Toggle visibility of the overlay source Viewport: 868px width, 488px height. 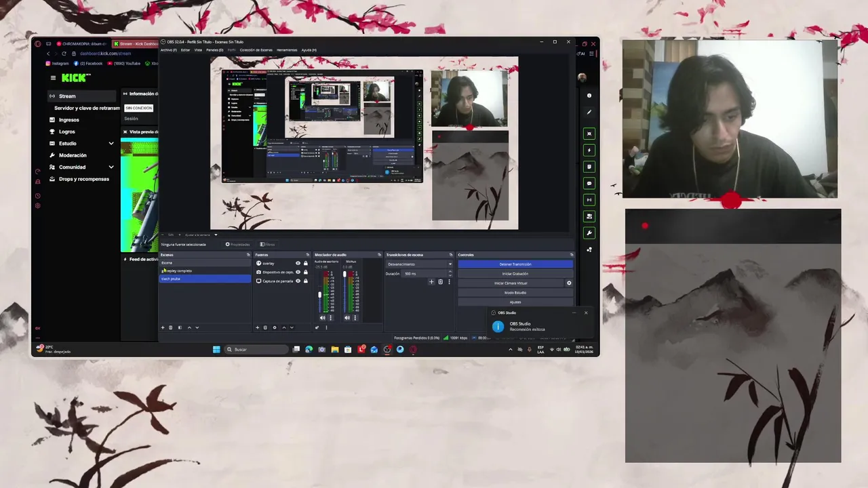click(x=298, y=263)
